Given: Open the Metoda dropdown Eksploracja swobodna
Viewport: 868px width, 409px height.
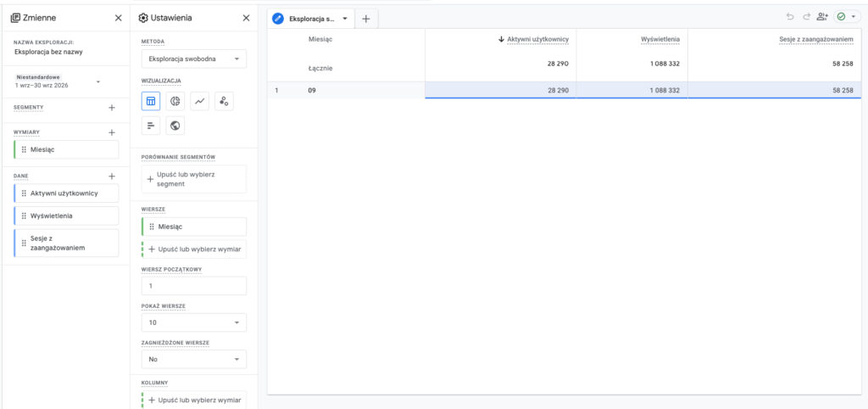Looking at the screenshot, I should click(x=194, y=59).
